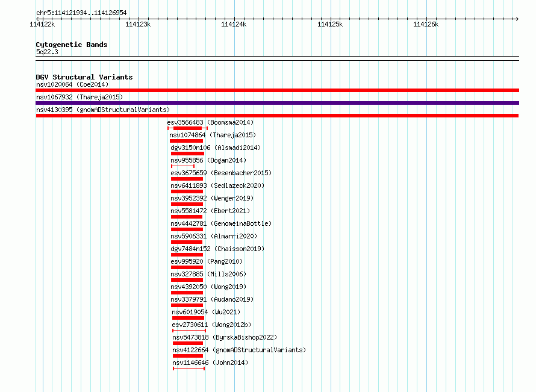Open nsv4392050 (Wong2019) variant

[x=208, y=287]
